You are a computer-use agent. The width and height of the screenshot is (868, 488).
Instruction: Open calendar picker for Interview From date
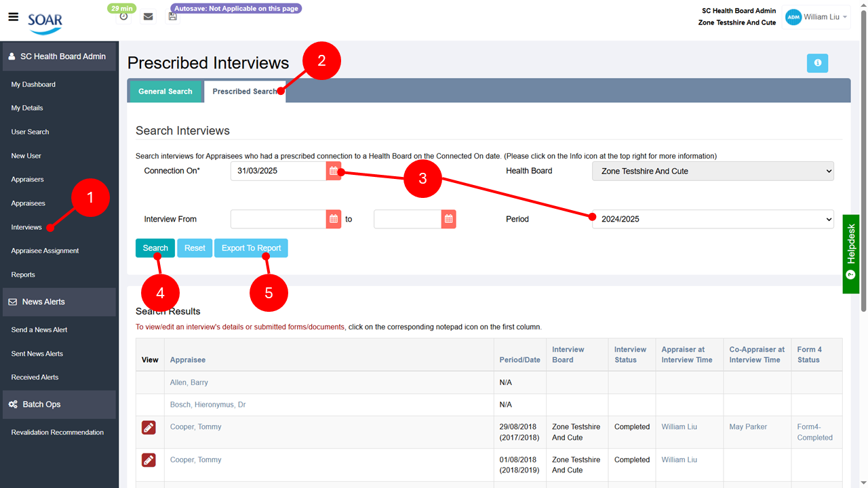[x=334, y=219]
